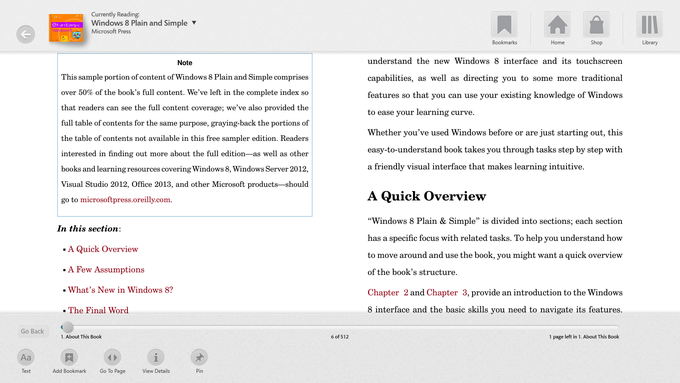Jump to A Quick Overview section link
The width and height of the screenshot is (680, 383).
[103, 249]
